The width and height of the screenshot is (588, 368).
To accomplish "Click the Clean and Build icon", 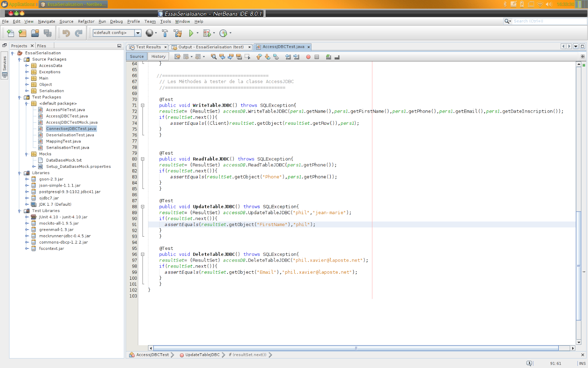I will point(178,33).
